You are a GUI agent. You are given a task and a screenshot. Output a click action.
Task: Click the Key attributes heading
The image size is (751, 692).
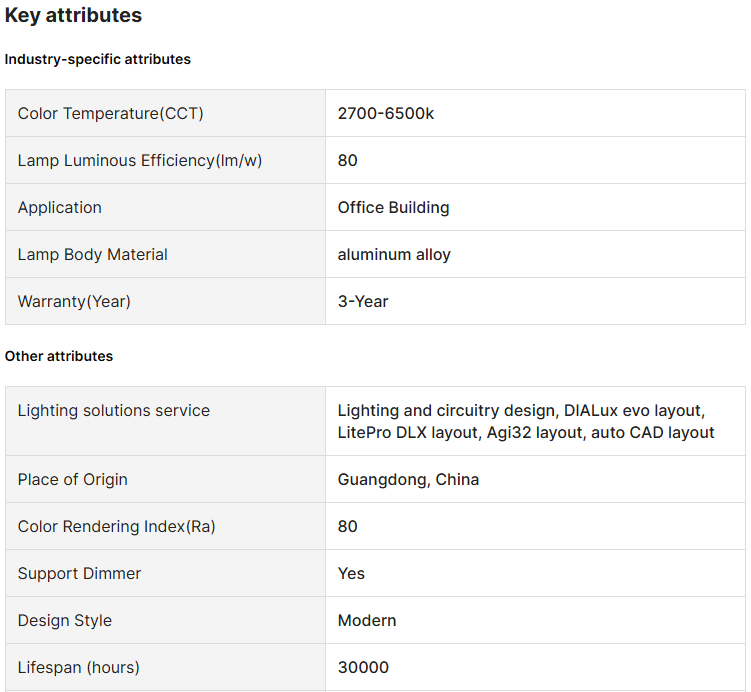[x=73, y=16]
